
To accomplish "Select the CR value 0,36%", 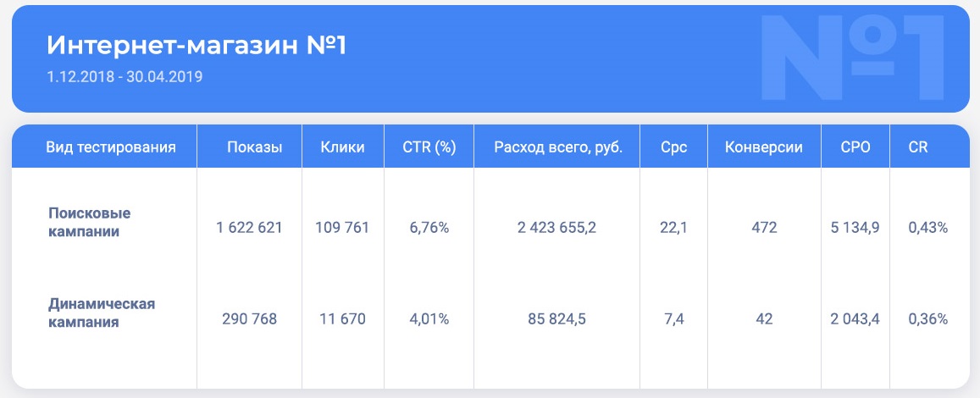I will point(927,319).
